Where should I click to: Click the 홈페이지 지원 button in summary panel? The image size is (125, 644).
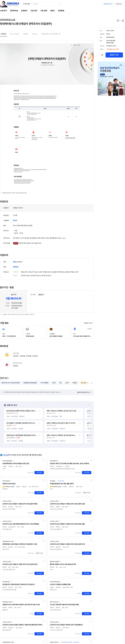pos(114,55)
